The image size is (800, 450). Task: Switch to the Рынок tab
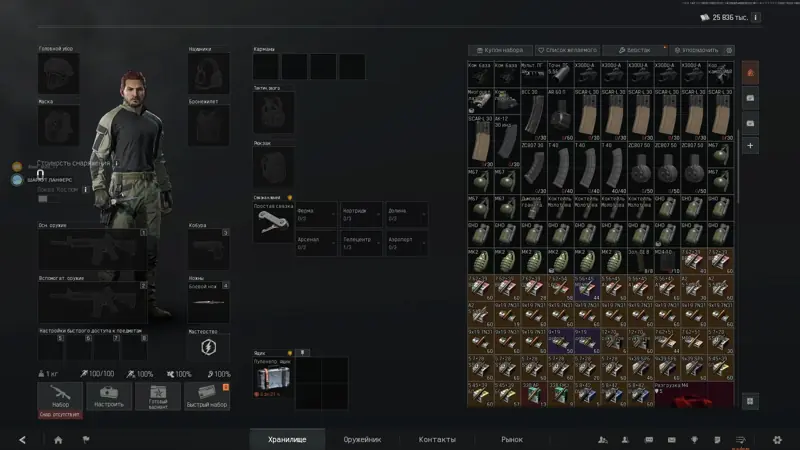tap(512, 439)
